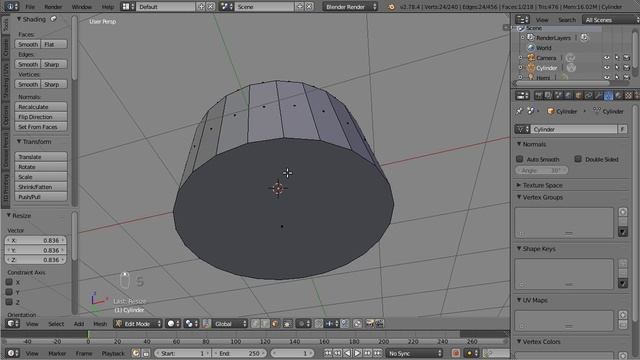Click the OpenGL render image icon

pos(369,324)
